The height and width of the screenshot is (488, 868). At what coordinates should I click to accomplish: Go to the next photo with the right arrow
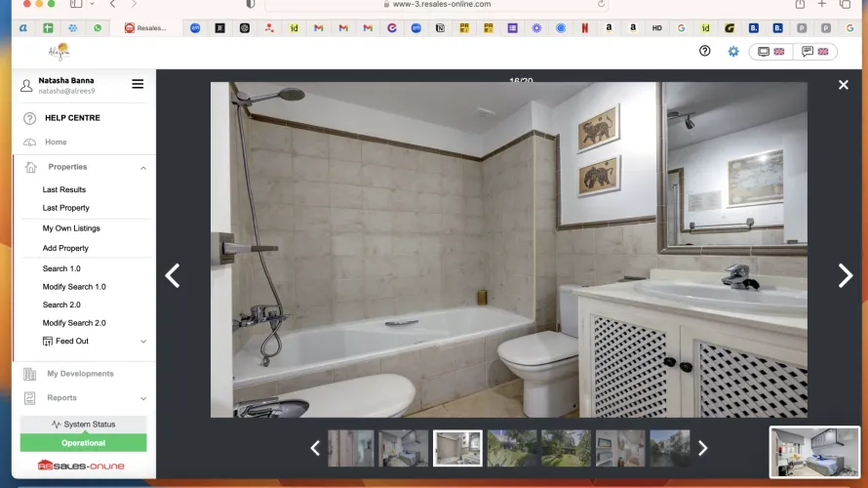coord(845,276)
